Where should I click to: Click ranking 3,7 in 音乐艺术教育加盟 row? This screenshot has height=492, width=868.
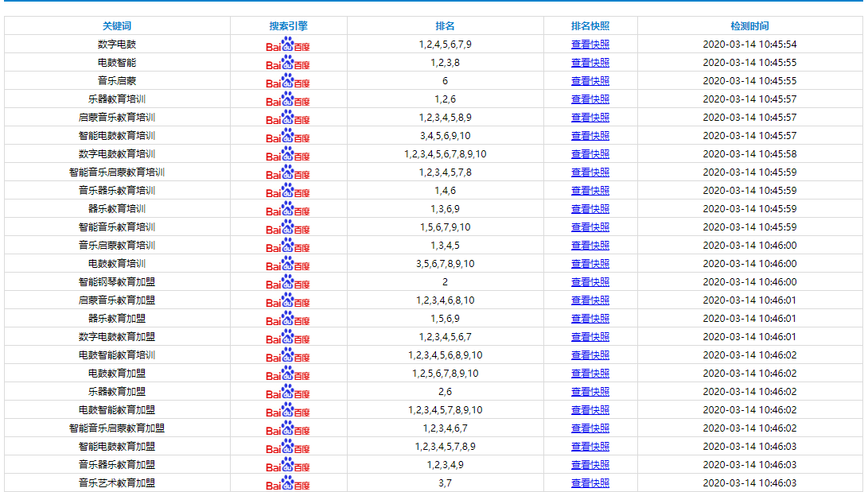[x=445, y=482]
